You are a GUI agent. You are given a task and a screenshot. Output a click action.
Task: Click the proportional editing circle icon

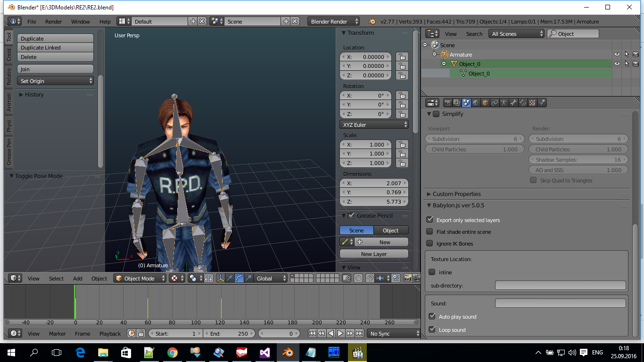pyautogui.click(x=358, y=279)
